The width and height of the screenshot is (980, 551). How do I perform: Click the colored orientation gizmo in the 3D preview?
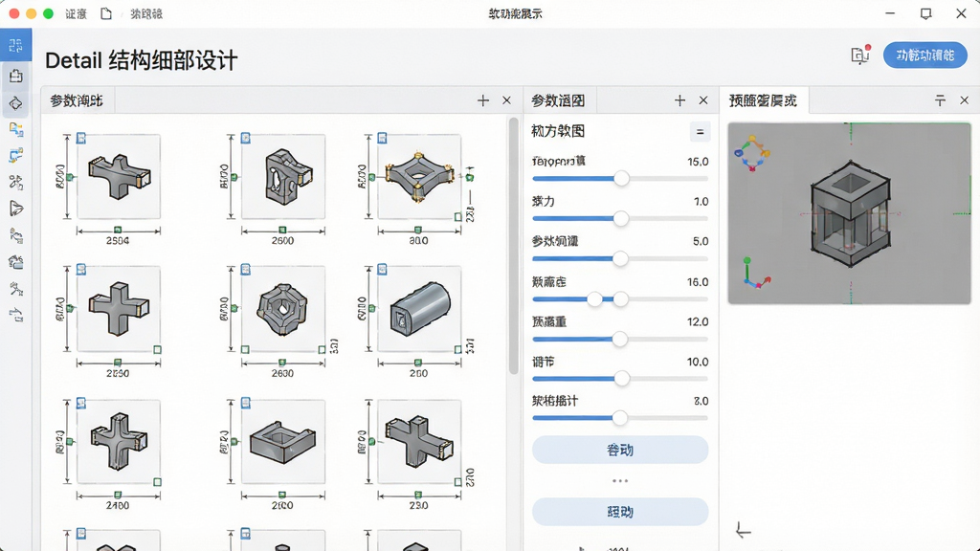pos(752,153)
